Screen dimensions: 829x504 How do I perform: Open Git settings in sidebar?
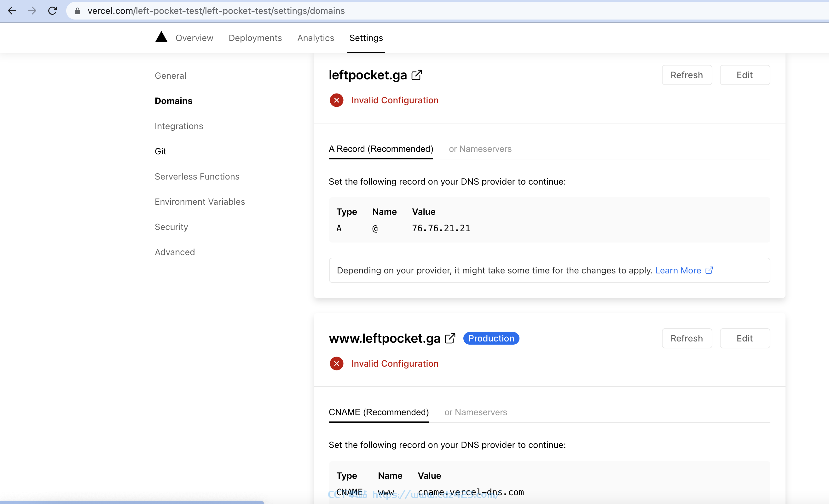[x=160, y=151]
